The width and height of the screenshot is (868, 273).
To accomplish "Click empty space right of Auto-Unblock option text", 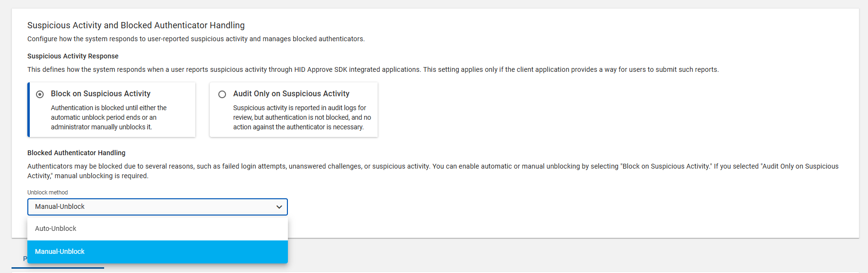I will (192, 228).
